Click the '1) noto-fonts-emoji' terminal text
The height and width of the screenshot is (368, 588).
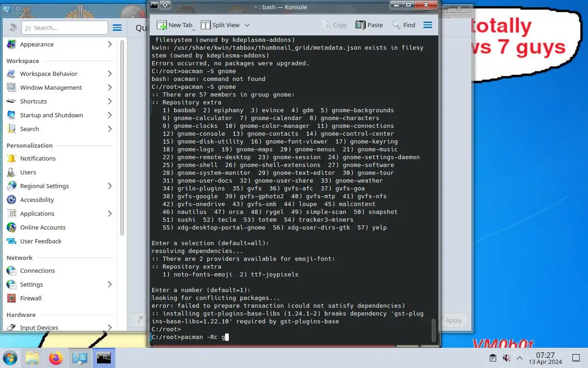[x=198, y=275]
